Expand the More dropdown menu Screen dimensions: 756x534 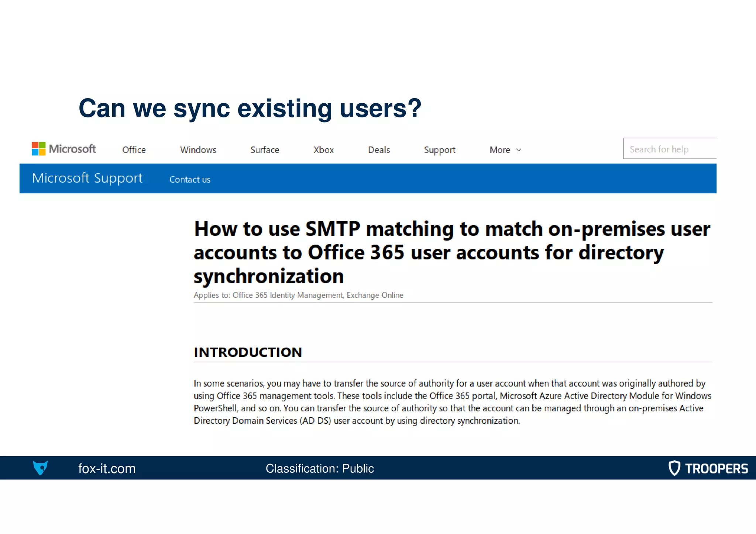(x=505, y=150)
